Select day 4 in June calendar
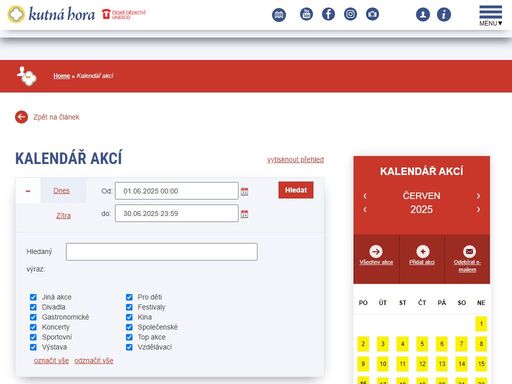This screenshot has height=384, width=512. [402, 344]
